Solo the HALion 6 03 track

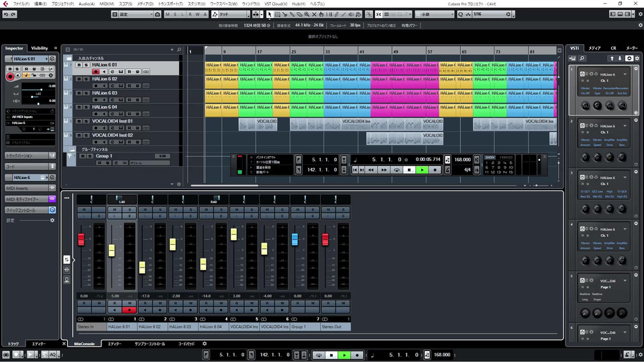86,93
